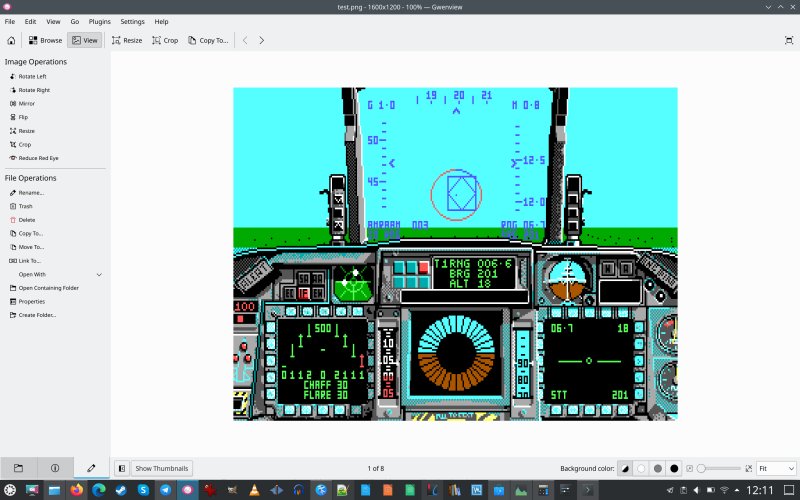Open the Fit zoom dropdown
This screenshot has height=500, width=800.
tap(775, 468)
